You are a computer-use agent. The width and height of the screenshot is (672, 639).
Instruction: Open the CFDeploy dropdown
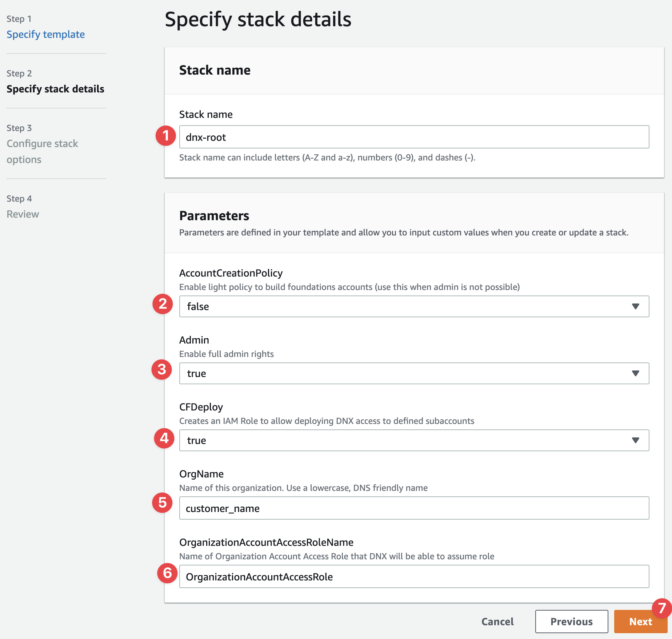point(414,440)
